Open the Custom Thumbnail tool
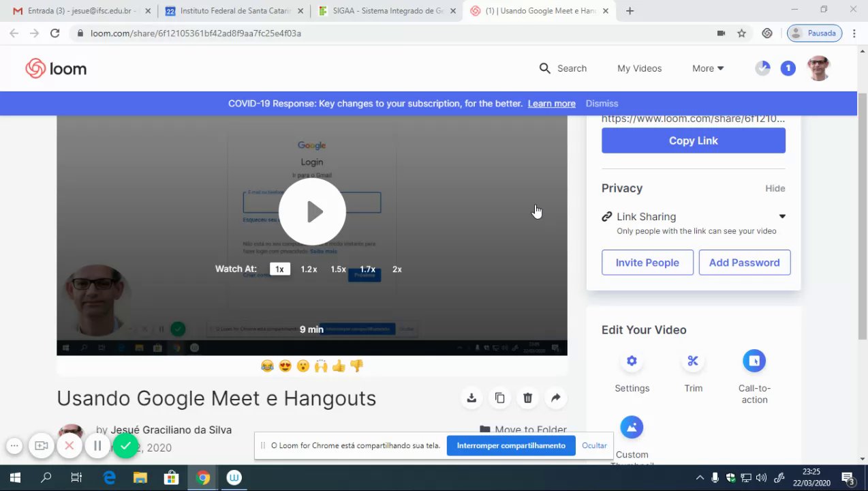This screenshot has height=491, width=868. point(632,428)
